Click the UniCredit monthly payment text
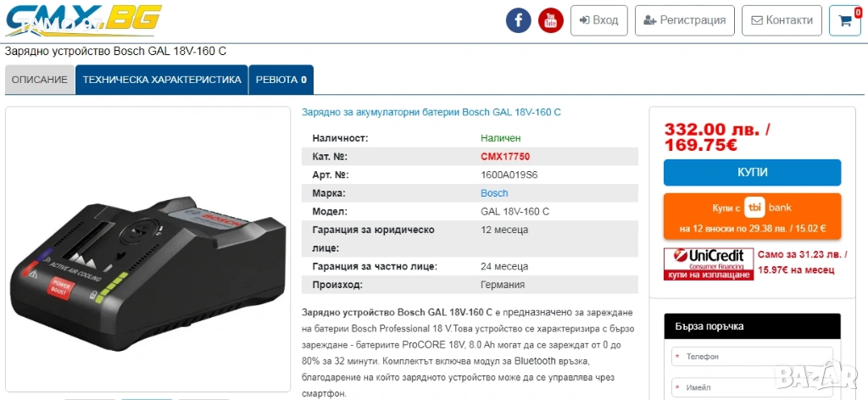868x400 pixels. [803, 262]
